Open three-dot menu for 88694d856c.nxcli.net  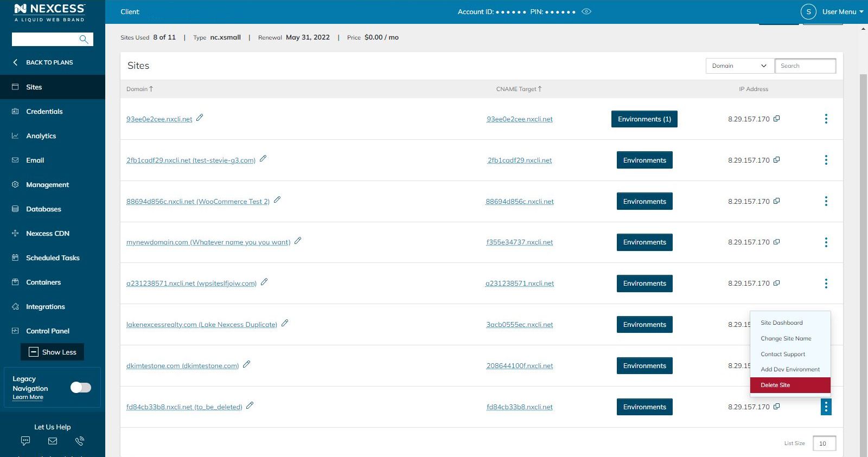click(826, 201)
